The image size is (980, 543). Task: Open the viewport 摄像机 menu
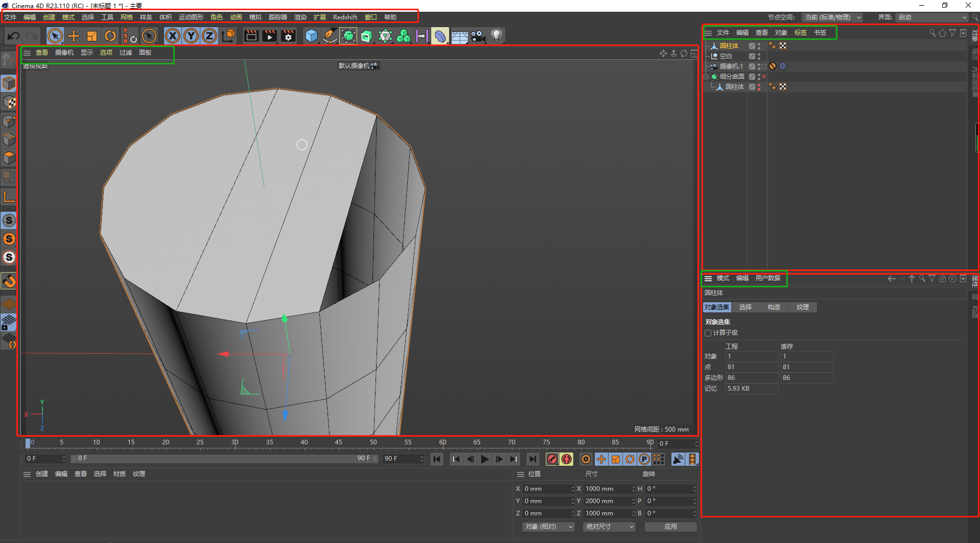[x=64, y=53]
